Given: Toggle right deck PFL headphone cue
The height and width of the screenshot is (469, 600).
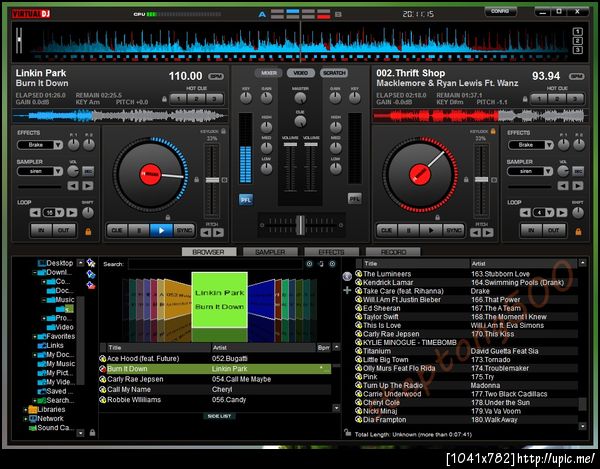Looking at the screenshot, I should pyautogui.click(x=355, y=199).
